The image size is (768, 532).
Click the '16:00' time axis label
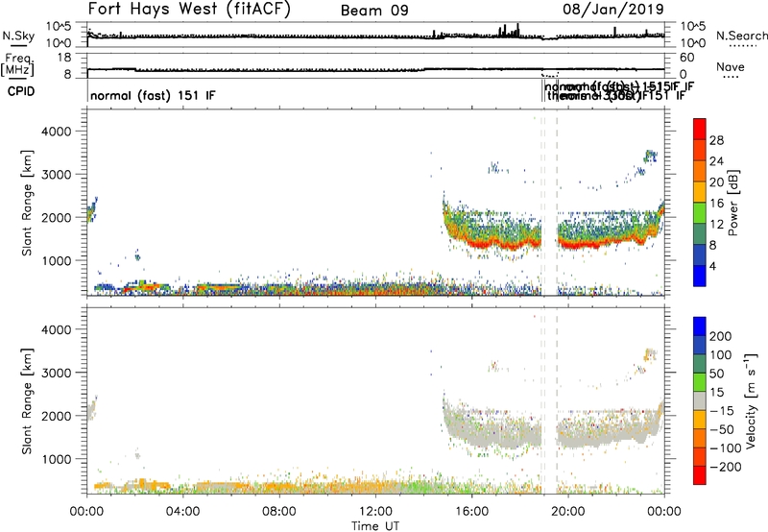click(471, 512)
